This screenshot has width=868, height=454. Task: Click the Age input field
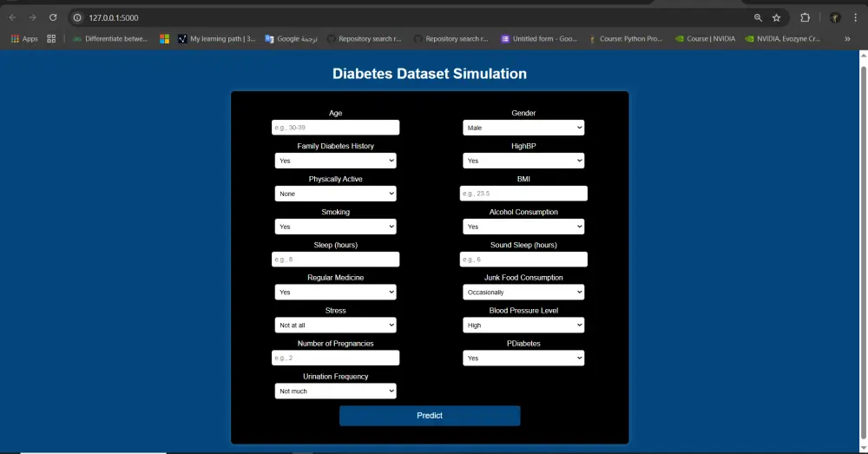(x=335, y=128)
